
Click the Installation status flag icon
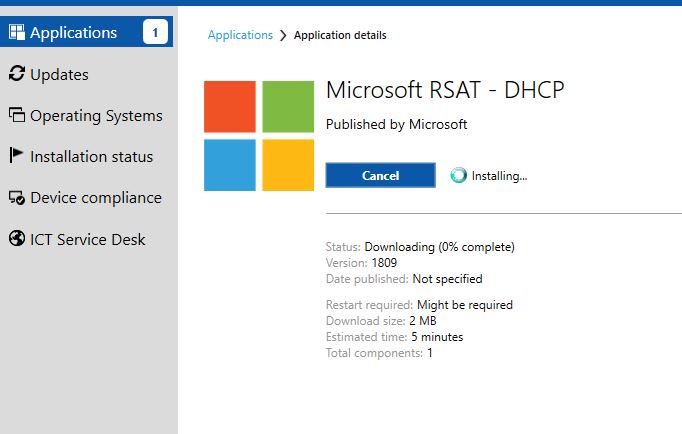(x=16, y=155)
